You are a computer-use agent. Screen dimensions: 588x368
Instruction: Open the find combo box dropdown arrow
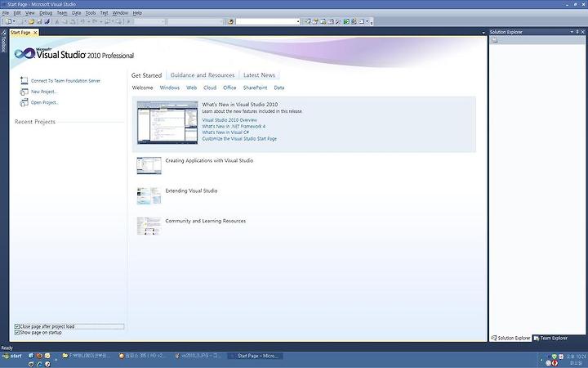(x=298, y=22)
